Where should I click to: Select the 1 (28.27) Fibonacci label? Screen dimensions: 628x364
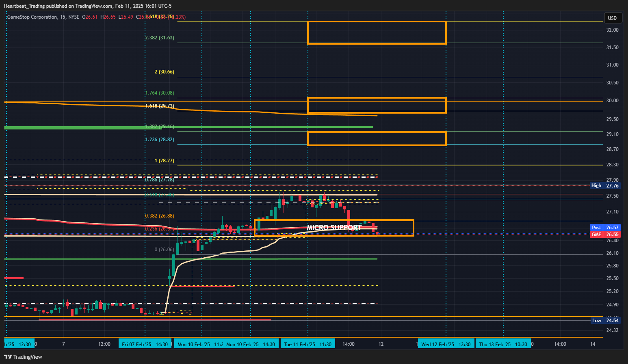165,161
